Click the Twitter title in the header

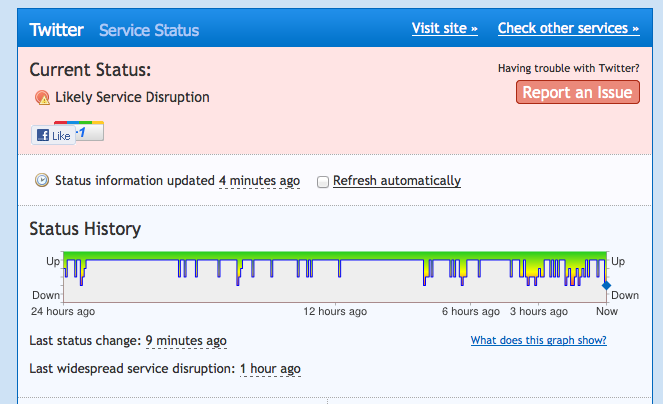click(56, 30)
